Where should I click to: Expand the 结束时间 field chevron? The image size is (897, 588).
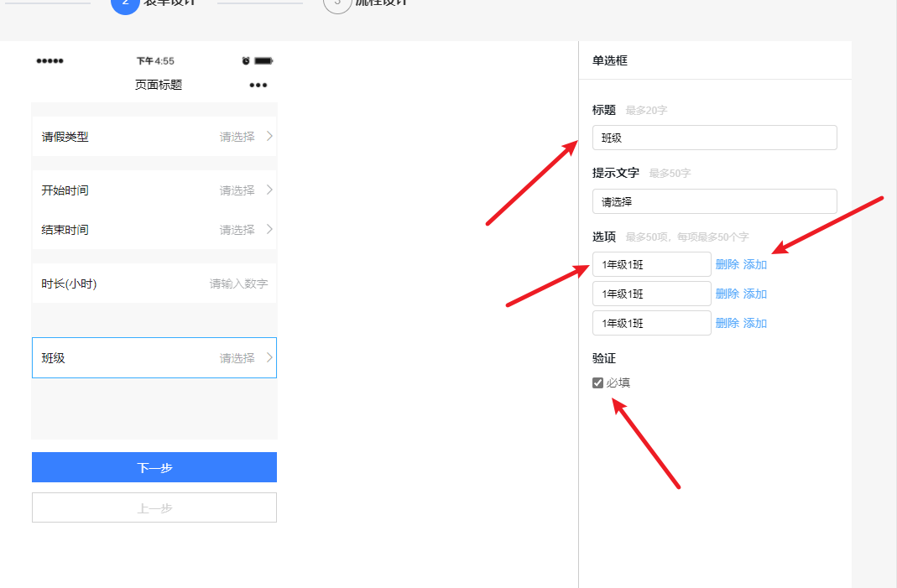(269, 229)
